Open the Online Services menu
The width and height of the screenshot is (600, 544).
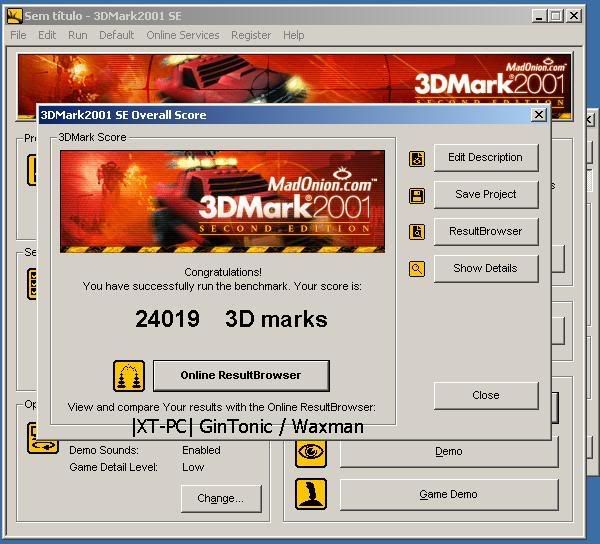click(182, 35)
